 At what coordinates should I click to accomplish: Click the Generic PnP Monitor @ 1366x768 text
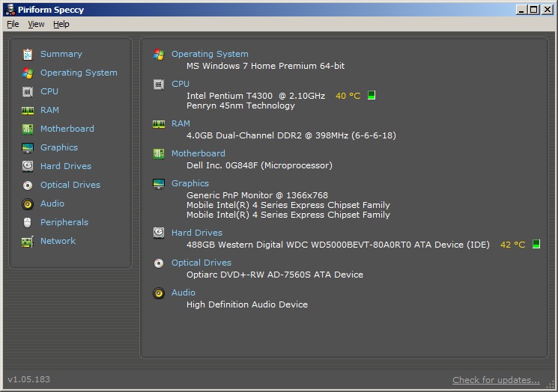258,195
